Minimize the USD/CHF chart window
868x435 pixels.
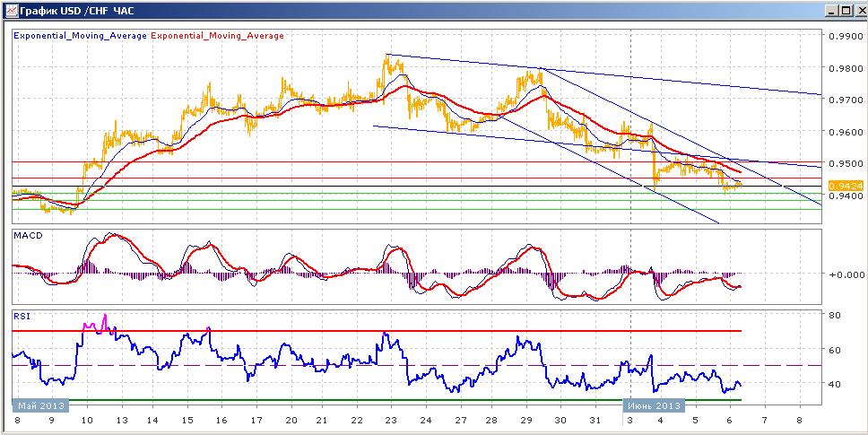(831, 11)
